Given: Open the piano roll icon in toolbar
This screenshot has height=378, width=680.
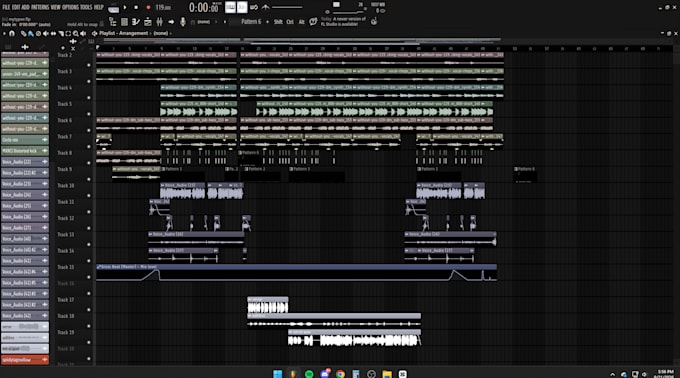Looking at the screenshot, I should (136, 22).
